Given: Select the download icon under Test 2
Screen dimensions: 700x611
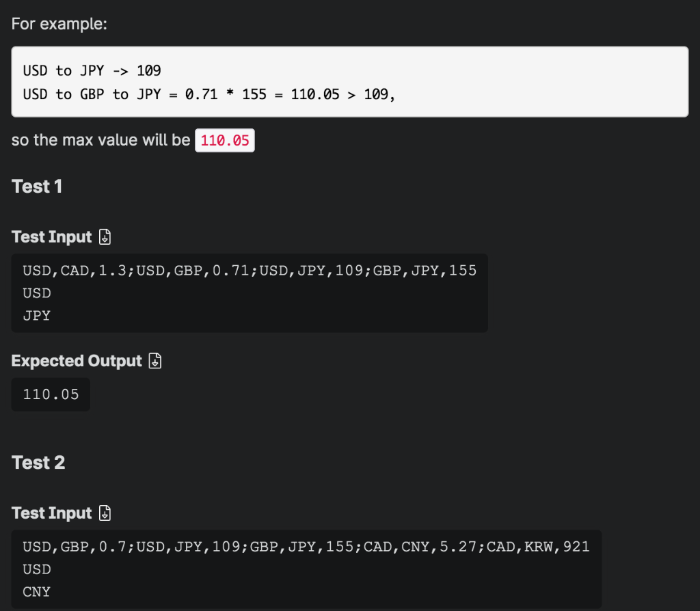Looking at the screenshot, I should (103, 513).
